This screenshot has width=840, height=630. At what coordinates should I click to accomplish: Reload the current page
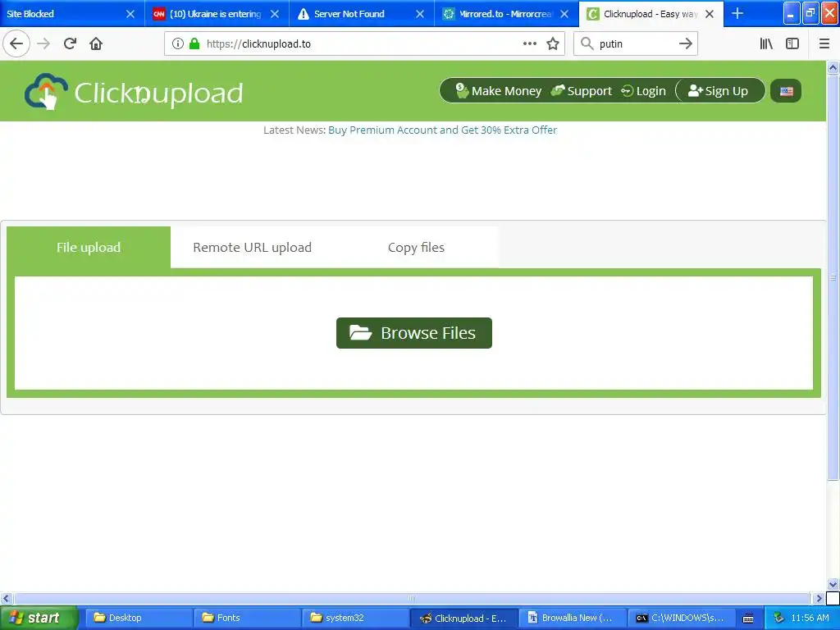(x=70, y=43)
